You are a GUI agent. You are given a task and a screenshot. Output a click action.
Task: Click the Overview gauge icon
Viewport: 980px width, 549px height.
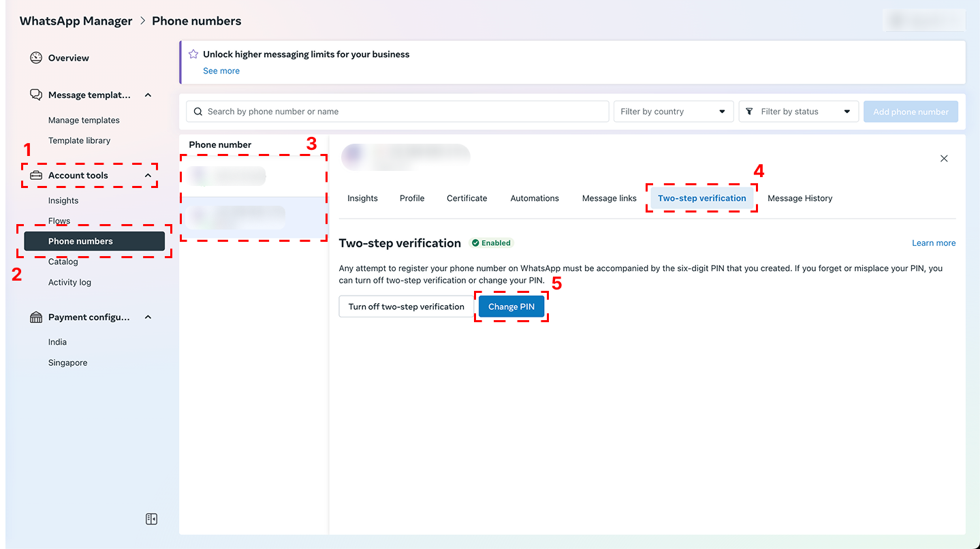(x=36, y=58)
